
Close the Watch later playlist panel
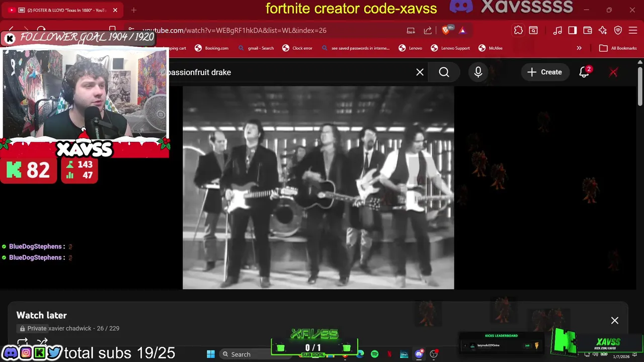click(615, 321)
